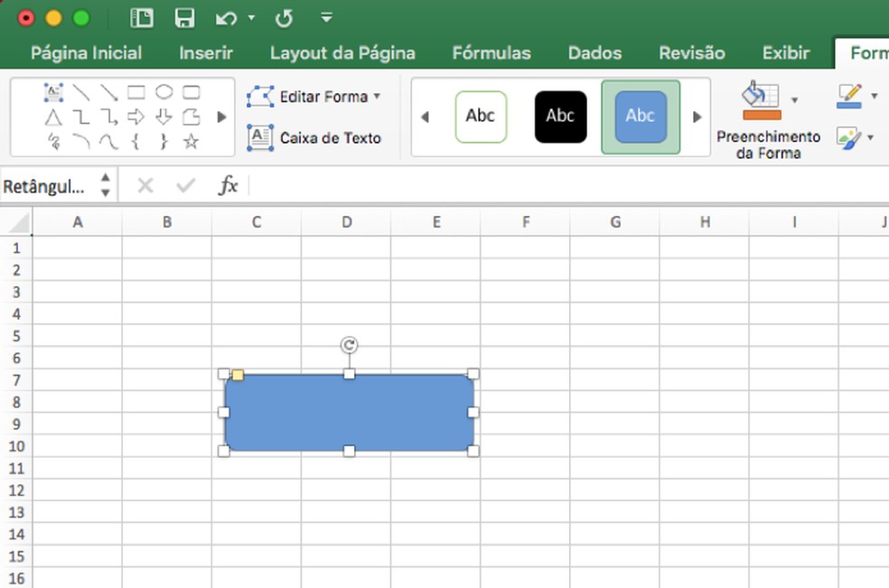This screenshot has width=889, height=588.
Task: Apply the white outlined Abc style
Action: pos(481,117)
